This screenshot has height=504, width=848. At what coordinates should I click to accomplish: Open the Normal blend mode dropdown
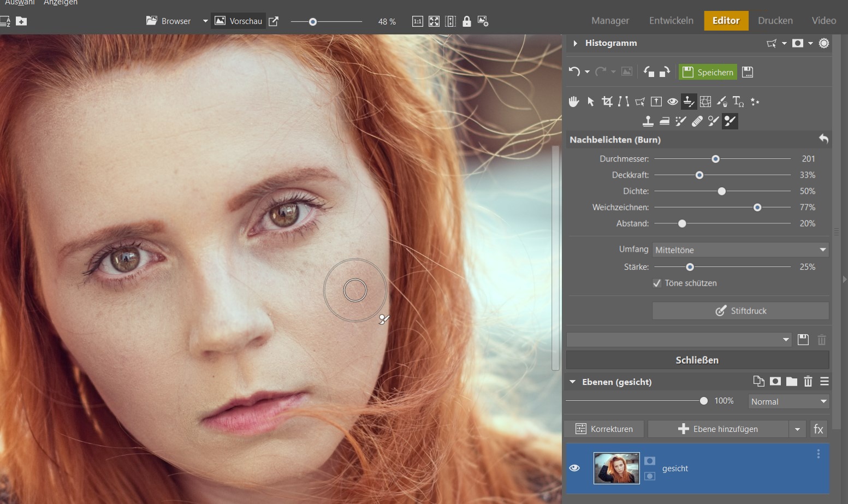(788, 401)
